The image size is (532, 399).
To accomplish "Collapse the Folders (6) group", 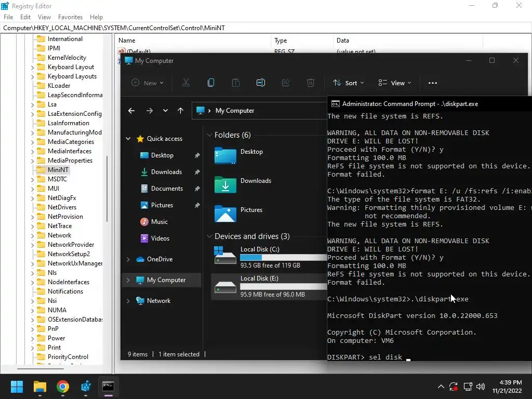I will tap(209, 135).
